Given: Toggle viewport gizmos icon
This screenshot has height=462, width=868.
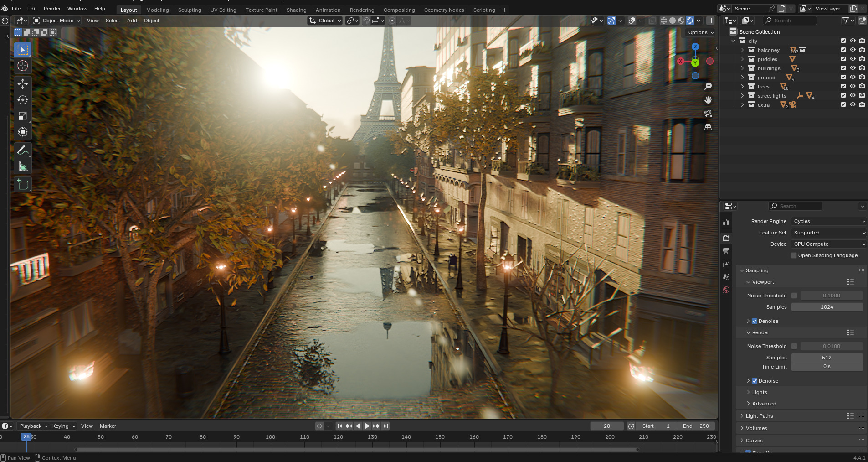Looking at the screenshot, I should click(x=611, y=21).
